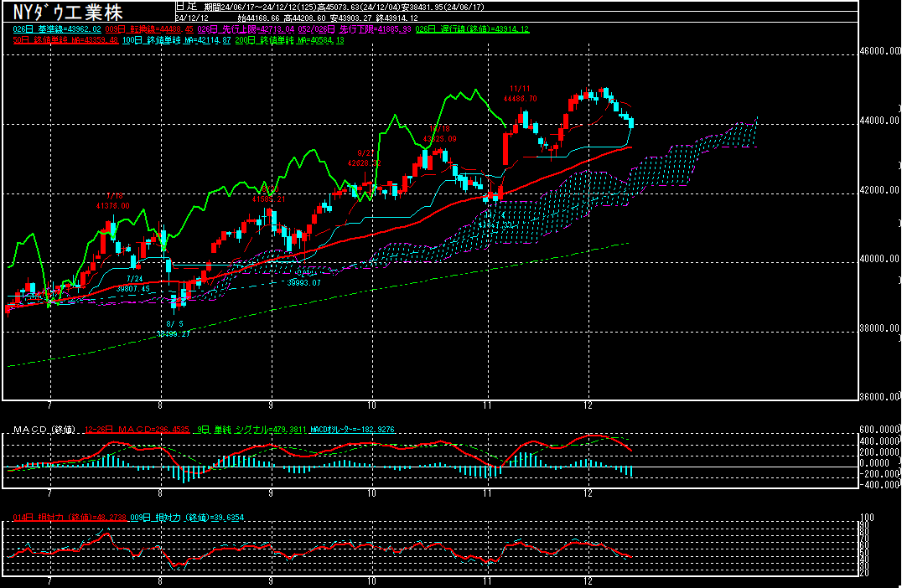
Task: Click the 39993.07 low annotation
Action: point(303,283)
